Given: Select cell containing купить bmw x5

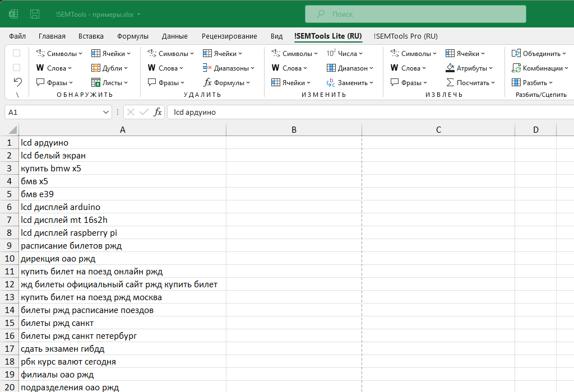Looking at the screenshot, I should point(123,169).
